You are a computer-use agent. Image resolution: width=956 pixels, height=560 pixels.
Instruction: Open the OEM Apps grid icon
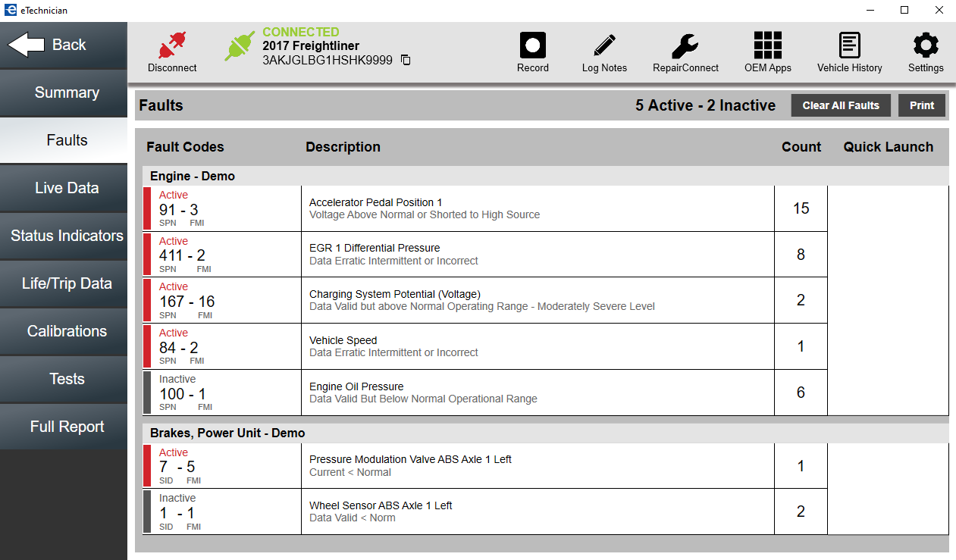coord(767,46)
